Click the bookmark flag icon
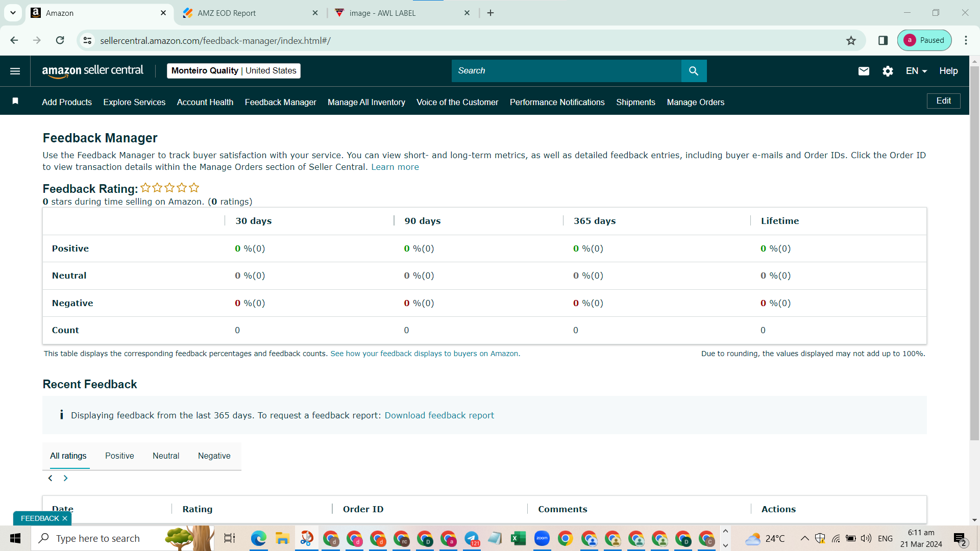The image size is (980, 551). 15,101
